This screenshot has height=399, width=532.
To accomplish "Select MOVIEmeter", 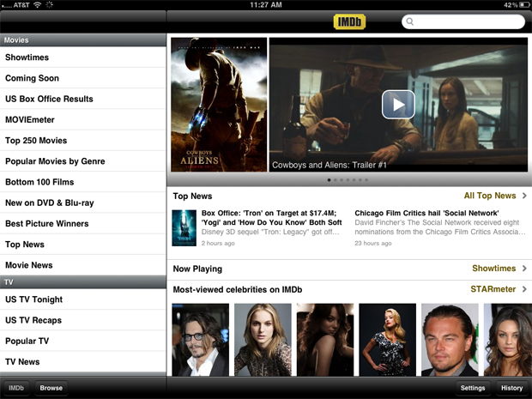I will [x=83, y=119].
